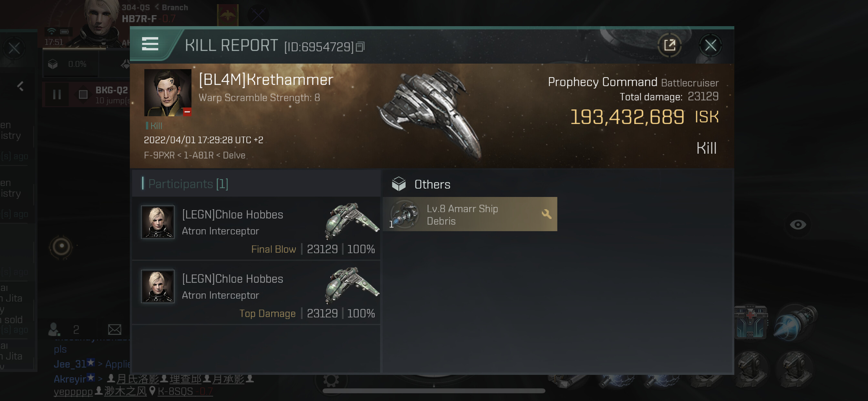Click the wrench icon on Amarr Ship Debris

click(x=546, y=214)
